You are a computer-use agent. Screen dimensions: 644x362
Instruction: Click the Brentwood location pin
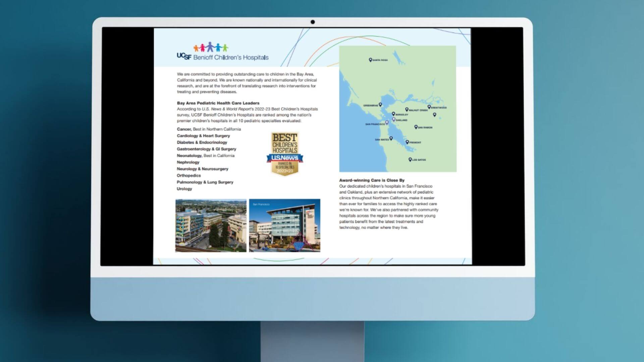pyautogui.click(x=429, y=107)
